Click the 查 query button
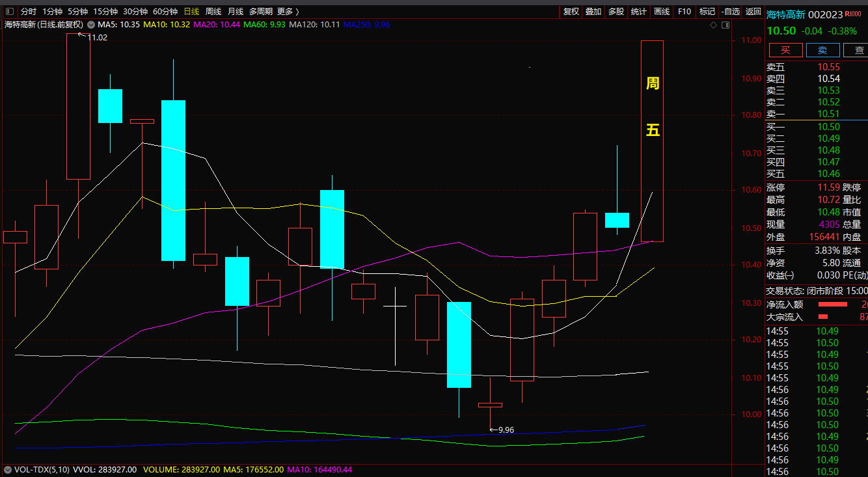 click(856, 50)
